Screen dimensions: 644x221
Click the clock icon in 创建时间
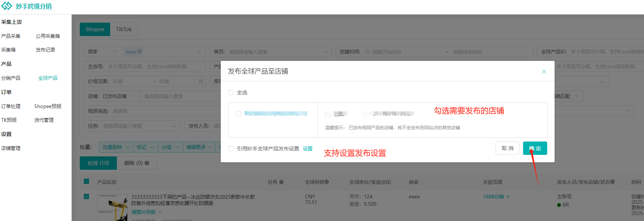pyautogui.click(x=367, y=52)
